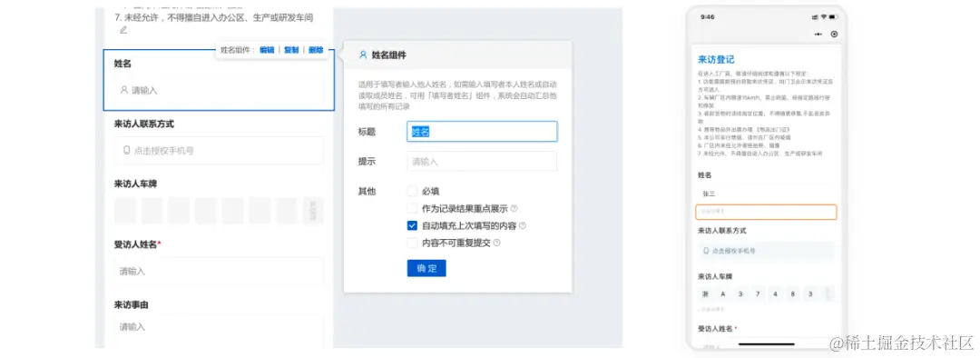Click preview plate cell showing 8
Screen dimensions: 980x358
click(x=792, y=294)
